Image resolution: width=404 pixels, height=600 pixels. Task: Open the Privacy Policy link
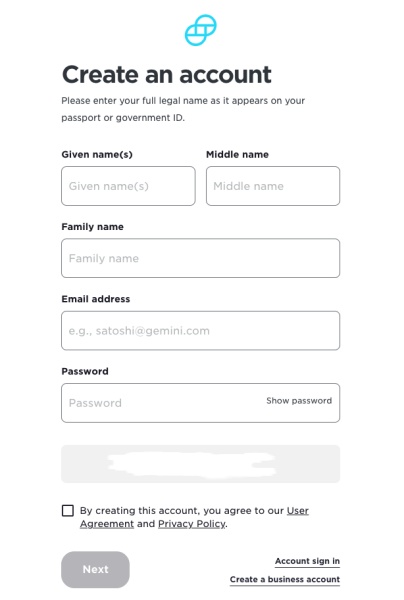point(192,523)
